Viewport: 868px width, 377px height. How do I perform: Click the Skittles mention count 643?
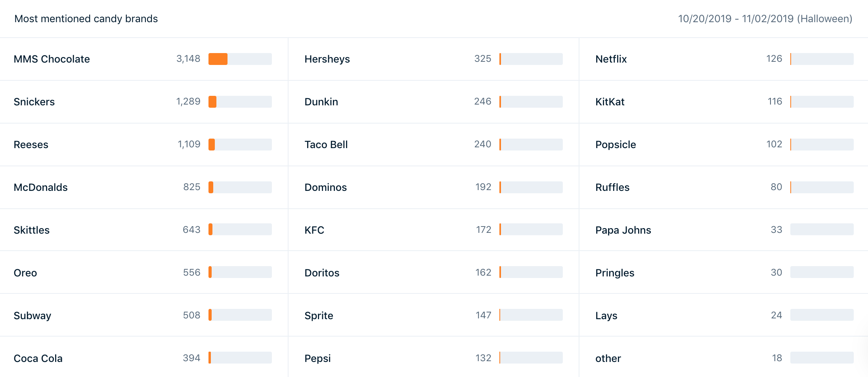pos(191,230)
